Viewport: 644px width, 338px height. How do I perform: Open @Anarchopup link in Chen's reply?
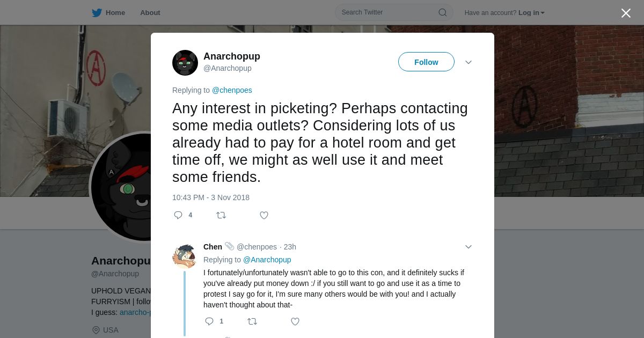[267, 260]
